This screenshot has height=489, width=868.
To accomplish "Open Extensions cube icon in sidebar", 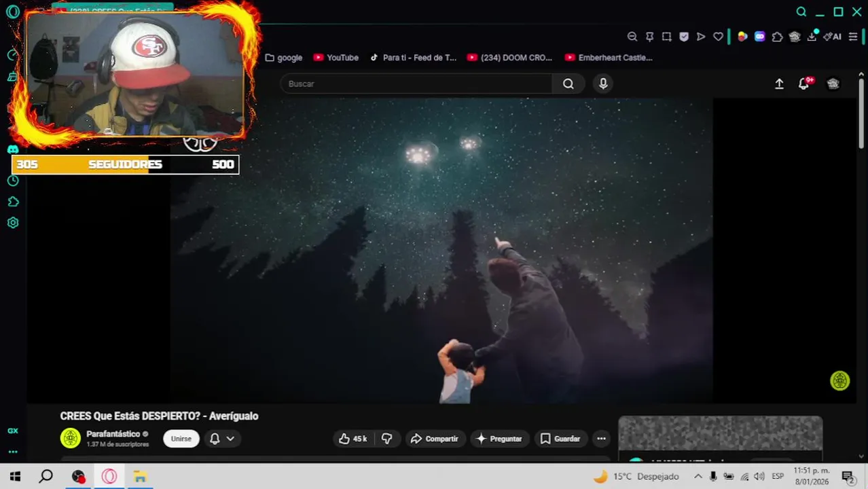I will 12,202.
